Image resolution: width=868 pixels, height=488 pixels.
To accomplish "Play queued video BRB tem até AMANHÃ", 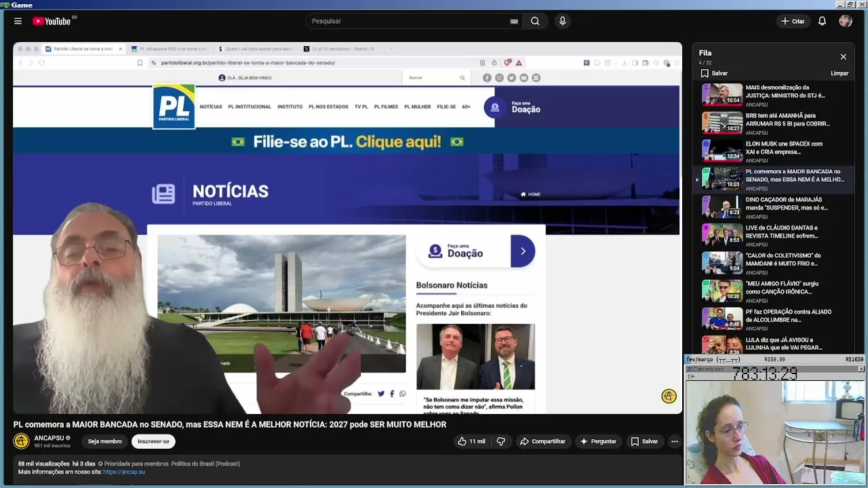I will pyautogui.click(x=774, y=123).
